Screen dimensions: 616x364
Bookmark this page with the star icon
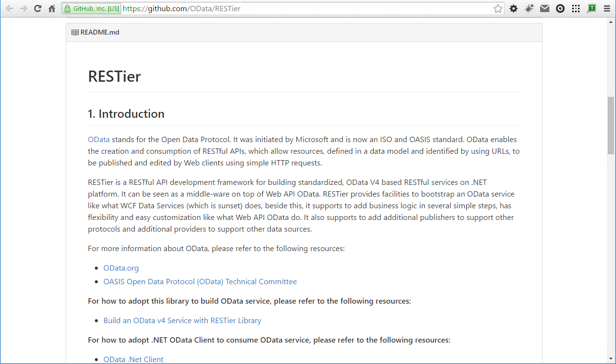pos(498,9)
